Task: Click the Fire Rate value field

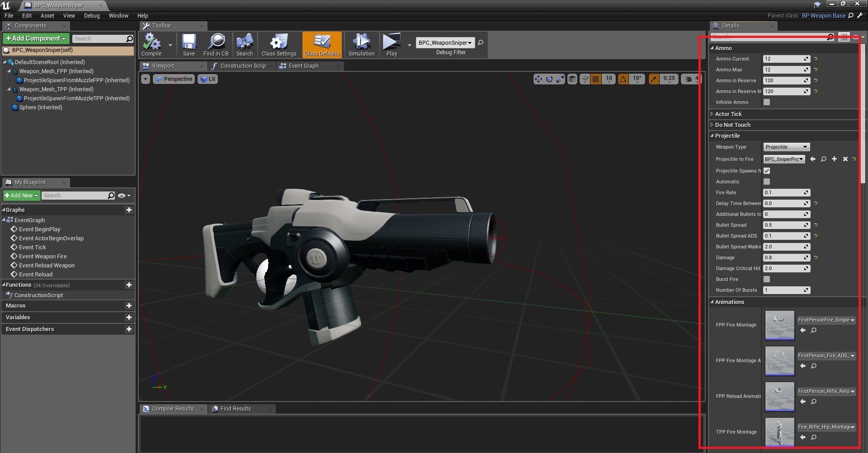Action: coord(784,192)
